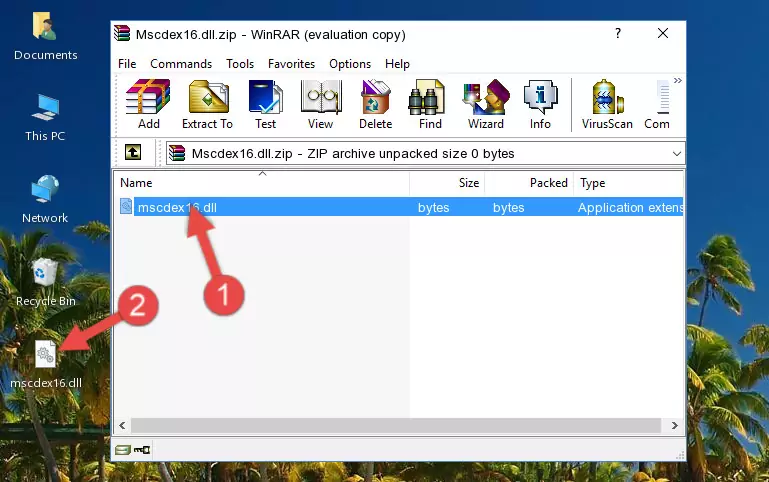Click the Add toolbar icon
Image resolution: width=769 pixels, height=482 pixels.
point(148,104)
